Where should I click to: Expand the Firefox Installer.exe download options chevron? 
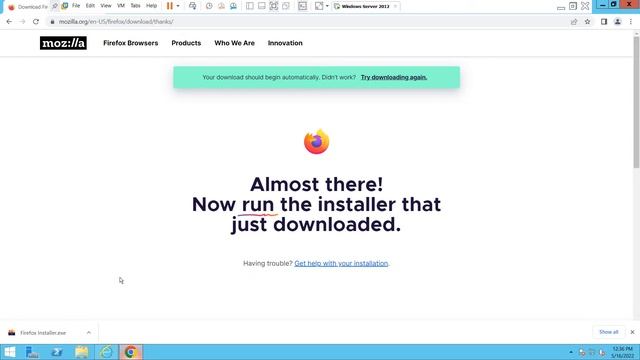89,333
